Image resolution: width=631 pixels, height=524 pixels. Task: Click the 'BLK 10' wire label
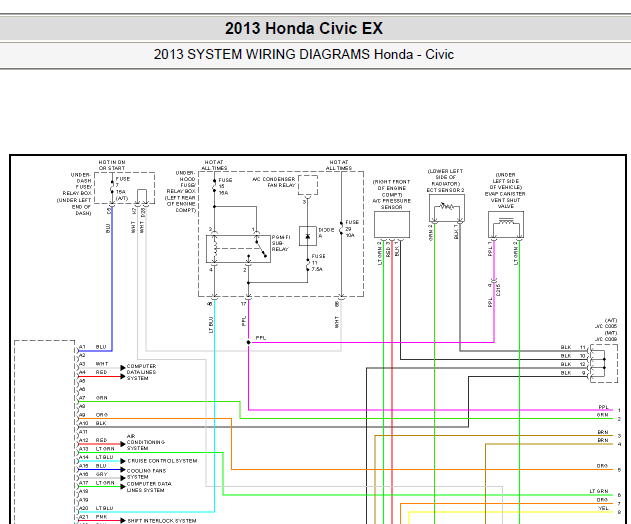pyautogui.click(x=573, y=356)
